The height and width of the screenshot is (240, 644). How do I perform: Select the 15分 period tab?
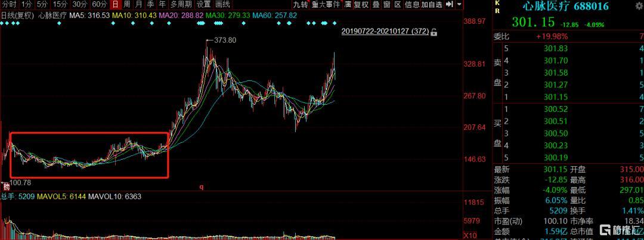[x=60, y=5]
